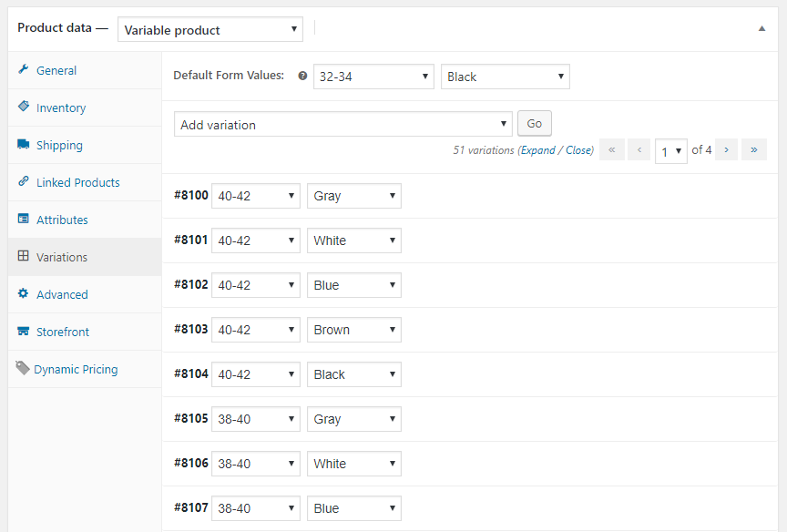
Task: Open color dropdown White for variation #8106
Action: coord(353,464)
